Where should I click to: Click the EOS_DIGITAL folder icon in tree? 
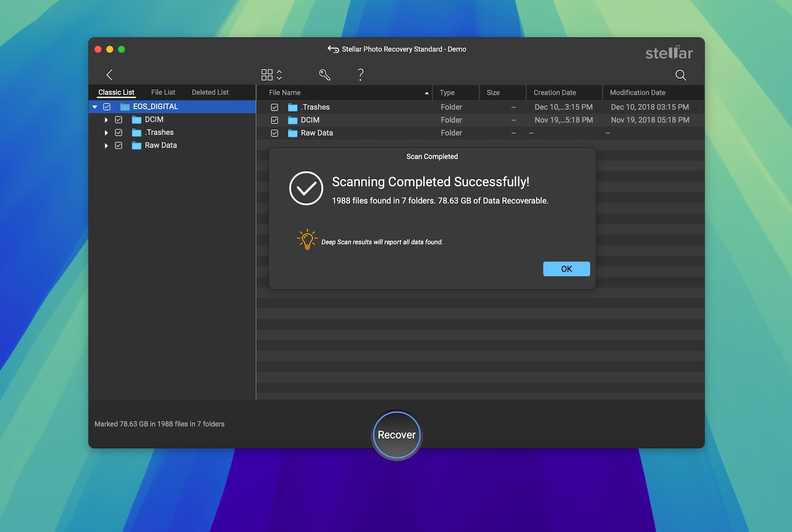(x=125, y=107)
